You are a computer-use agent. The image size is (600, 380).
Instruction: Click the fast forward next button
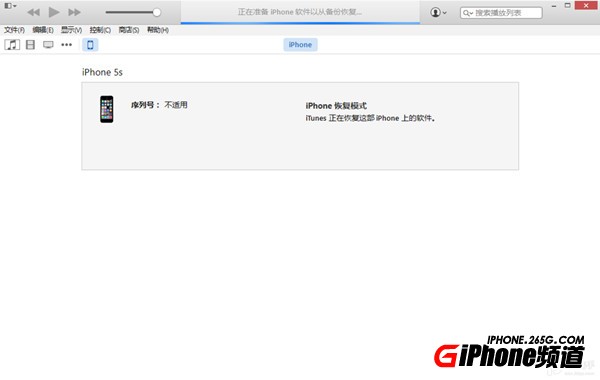tap(74, 12)
